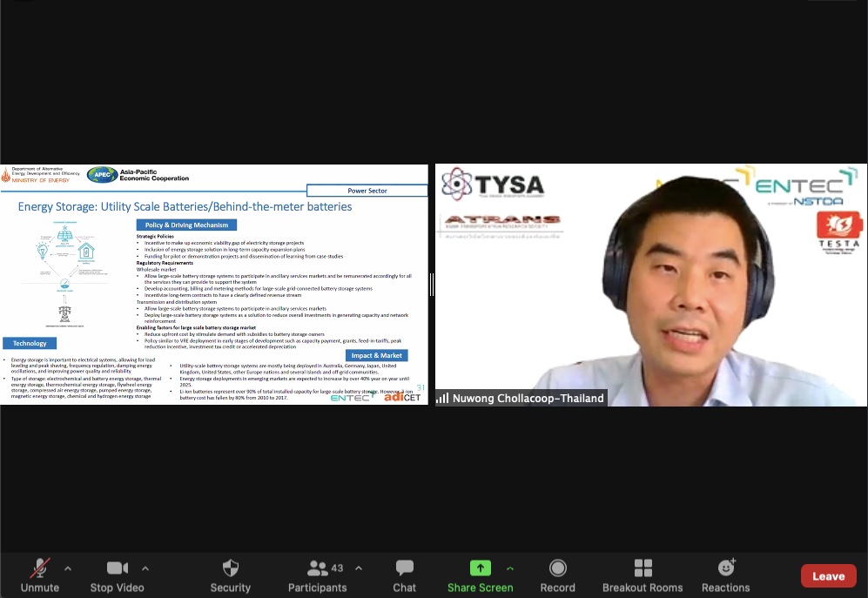The width and height of the screenshot is (868, 598).
Task: Click the 'Power Sector' box on slide
Action: pyautogui.click(x=367, y=191)
